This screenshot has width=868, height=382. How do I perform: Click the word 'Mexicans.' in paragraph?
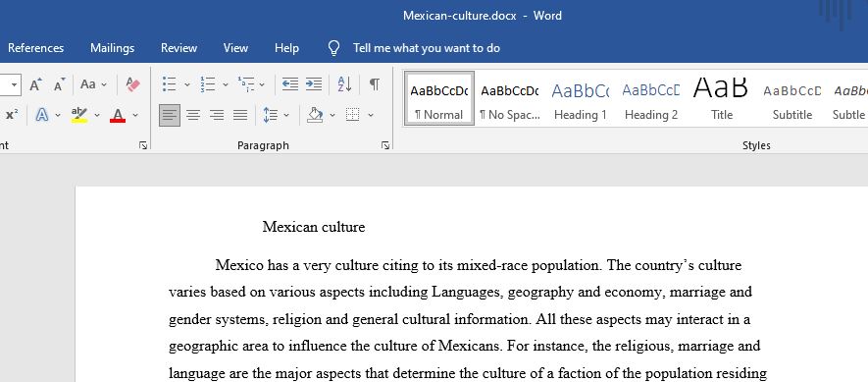point(470,346)
